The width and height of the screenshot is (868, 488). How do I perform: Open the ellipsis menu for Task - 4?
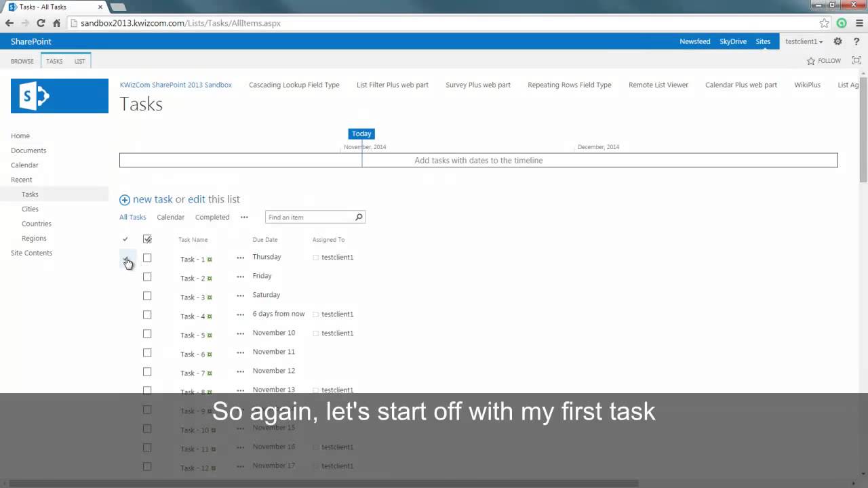pos(240,314)
